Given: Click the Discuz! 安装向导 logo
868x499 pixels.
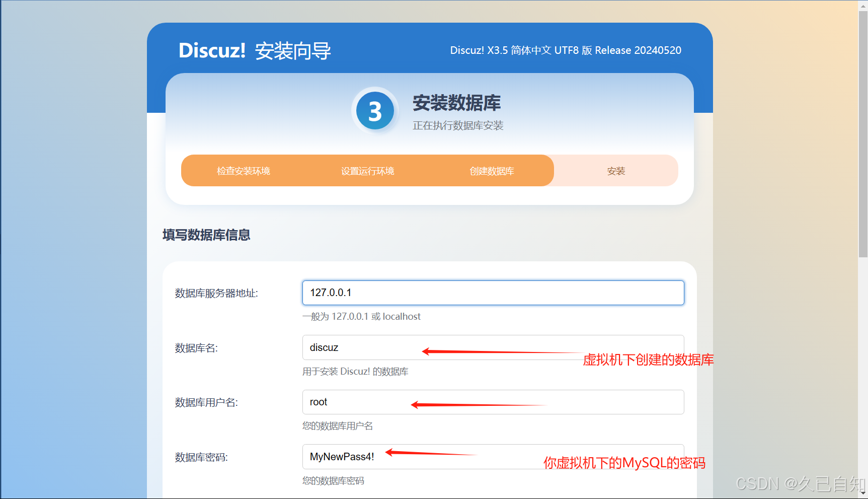Looking at the screenshot, I should click(255, 50).
